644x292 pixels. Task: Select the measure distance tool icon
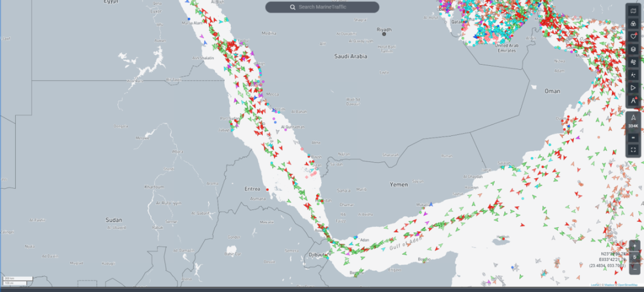click(x=633, y=75)
